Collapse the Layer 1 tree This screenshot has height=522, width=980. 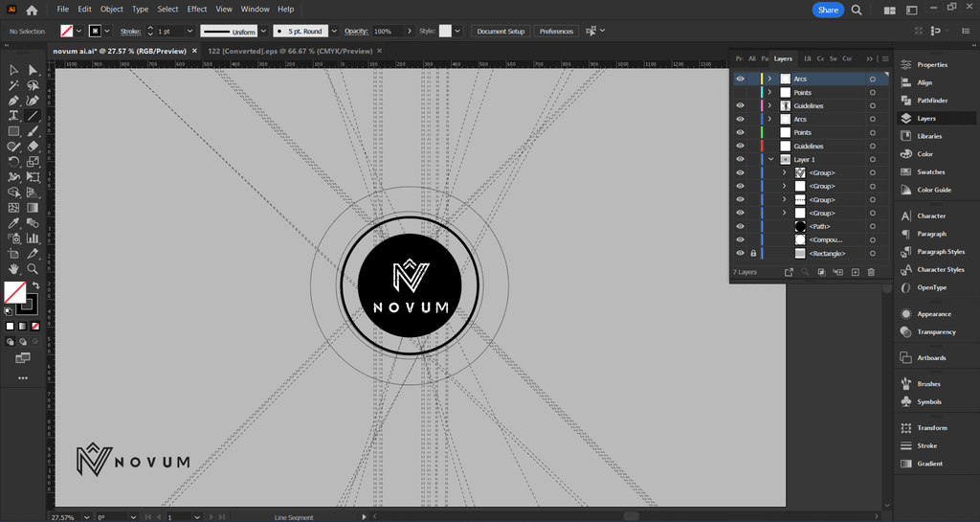(x=770, y=159)
